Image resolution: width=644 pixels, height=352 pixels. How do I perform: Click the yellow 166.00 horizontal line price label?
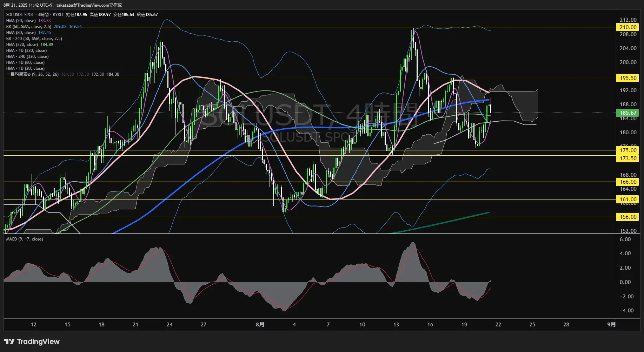628,182
